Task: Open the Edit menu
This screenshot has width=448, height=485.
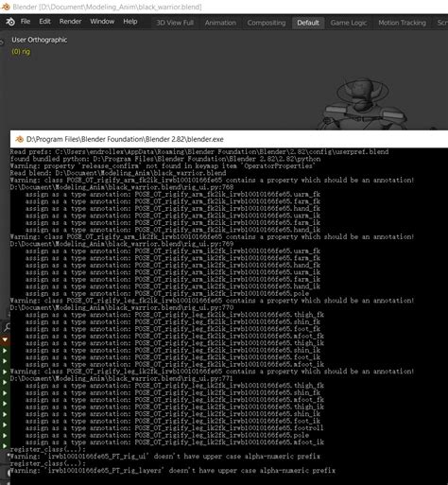Action: 44,22
